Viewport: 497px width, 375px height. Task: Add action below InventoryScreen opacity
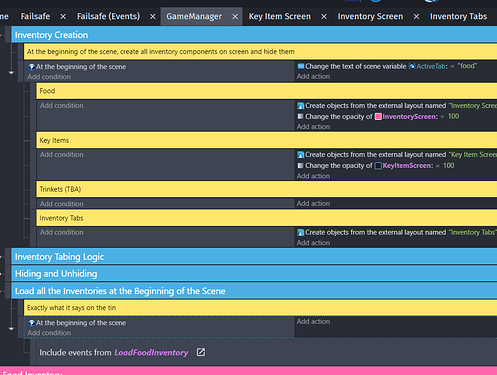(x=313, y=126)
